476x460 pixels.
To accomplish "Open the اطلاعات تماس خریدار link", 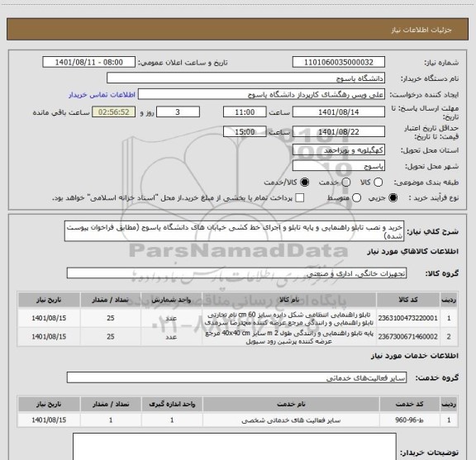I will pyautogui.click(x=102, y=95).
